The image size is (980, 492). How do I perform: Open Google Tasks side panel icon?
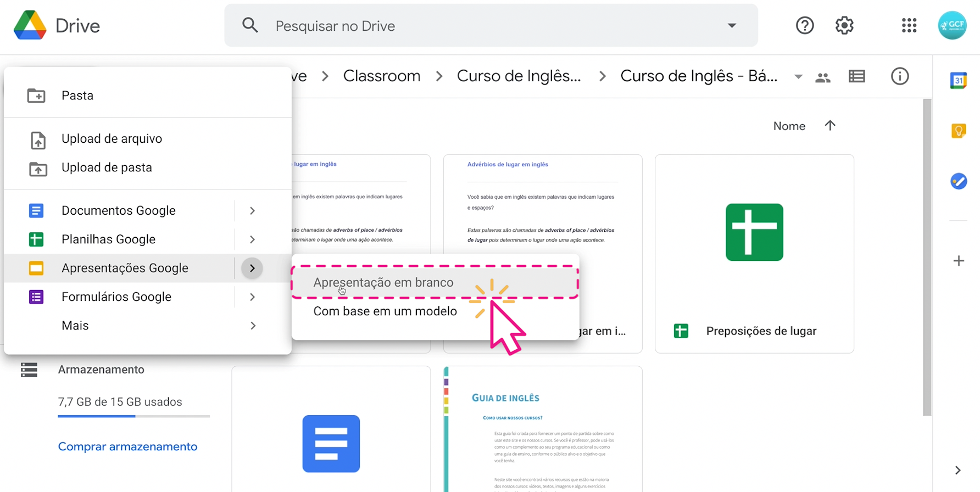pos(959,181)
